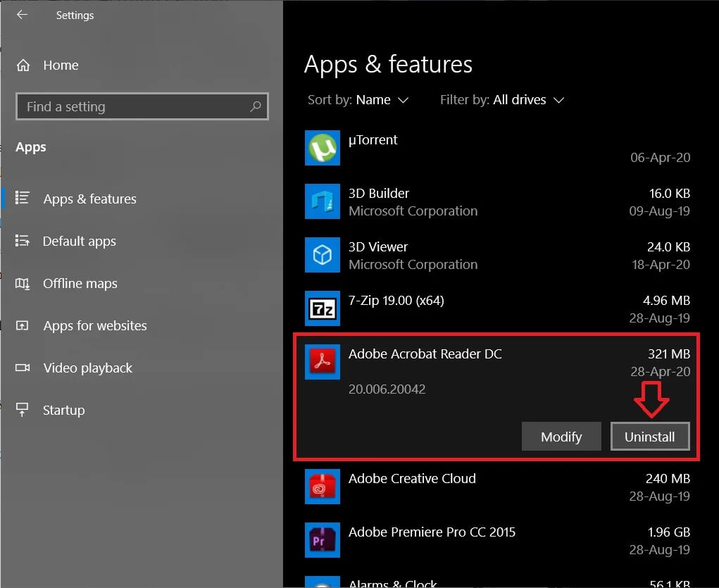Select the Adobe Creative Cloud entry

click(x=412, y=478)
